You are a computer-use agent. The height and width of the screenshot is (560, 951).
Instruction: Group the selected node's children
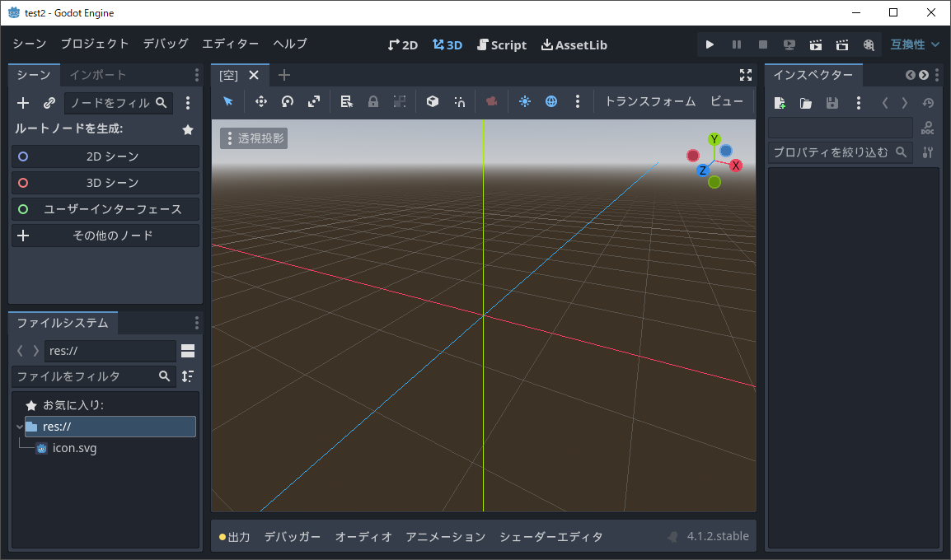pos(399,101)
